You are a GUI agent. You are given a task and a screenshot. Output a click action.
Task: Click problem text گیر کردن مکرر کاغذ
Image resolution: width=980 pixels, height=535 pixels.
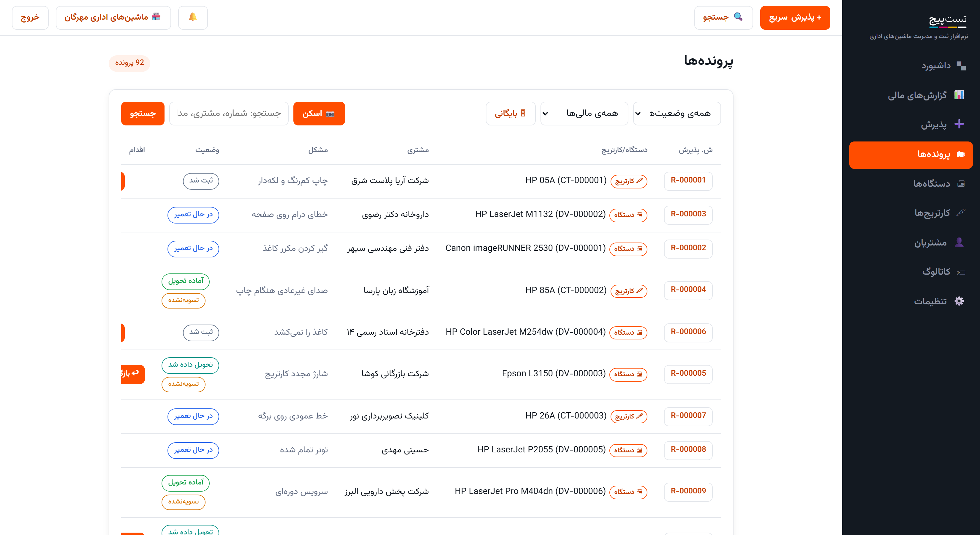[x=295, y=249]
